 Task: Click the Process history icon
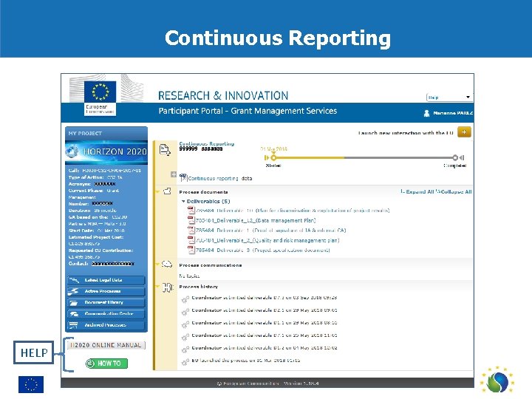(167, 287)
